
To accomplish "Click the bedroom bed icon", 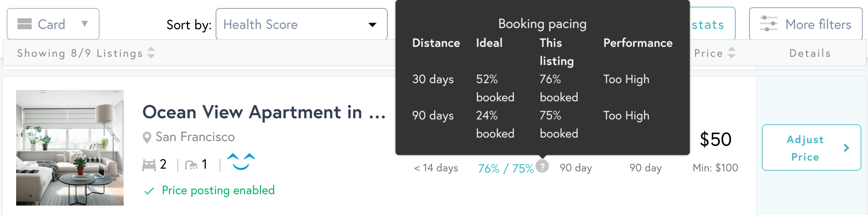I will point(149,165).
